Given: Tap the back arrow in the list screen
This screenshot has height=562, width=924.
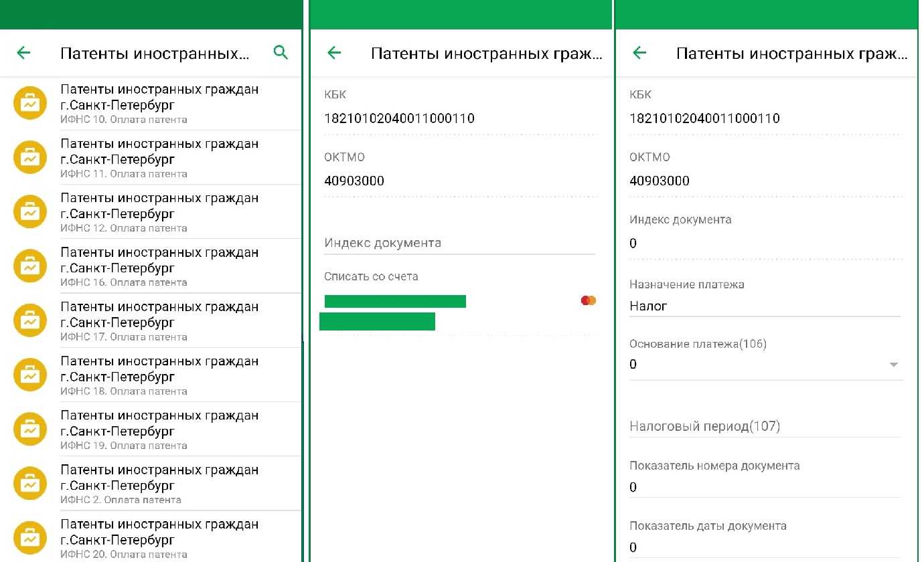Looking at the screenshot, I should 24,53.
